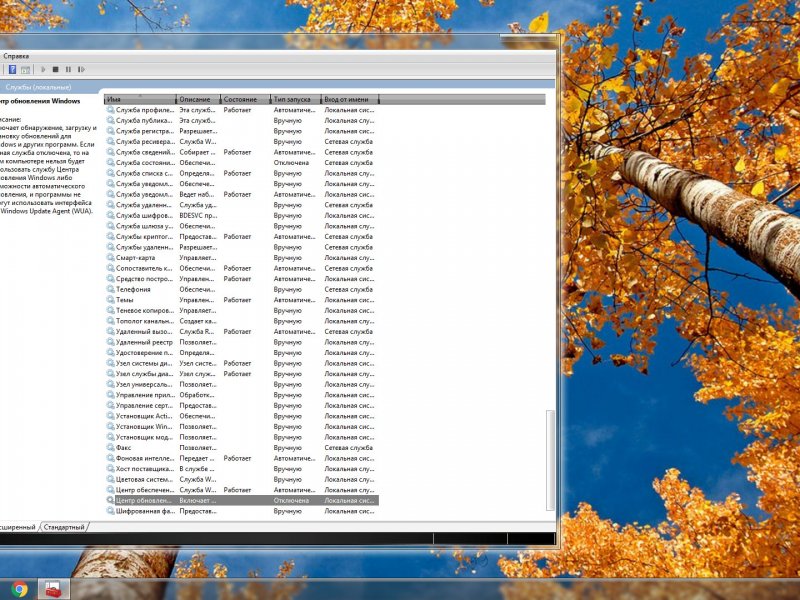Click the gear icon next to "Тополог канальн..."
This screenshot has height=600, width=800.
pos(110,321)
